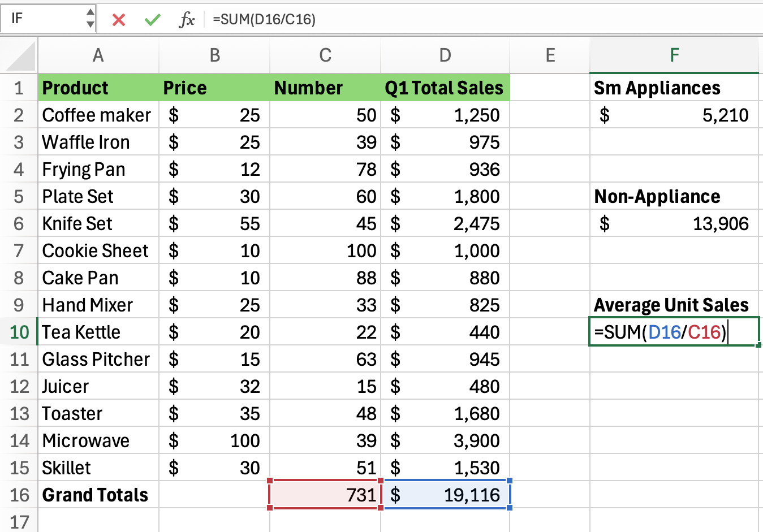
Task: Select column C header
Action: point(325,55)
